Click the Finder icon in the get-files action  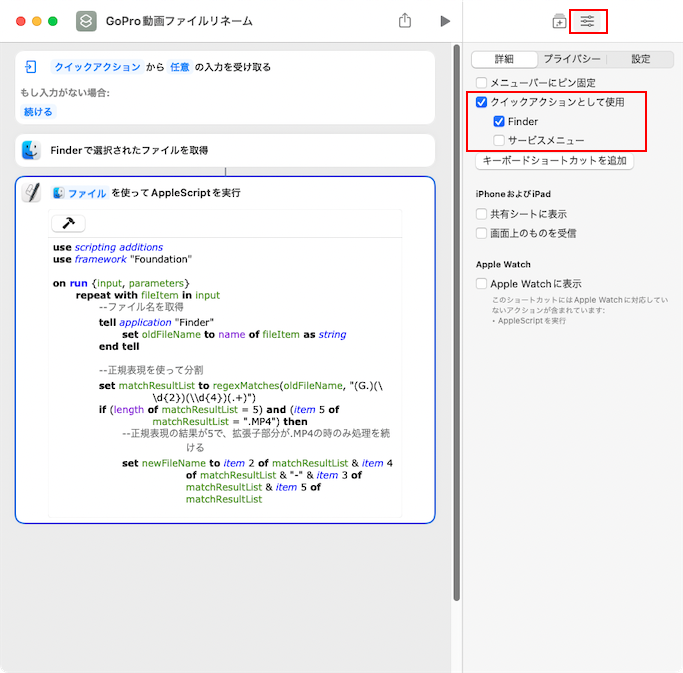(31, 150)
